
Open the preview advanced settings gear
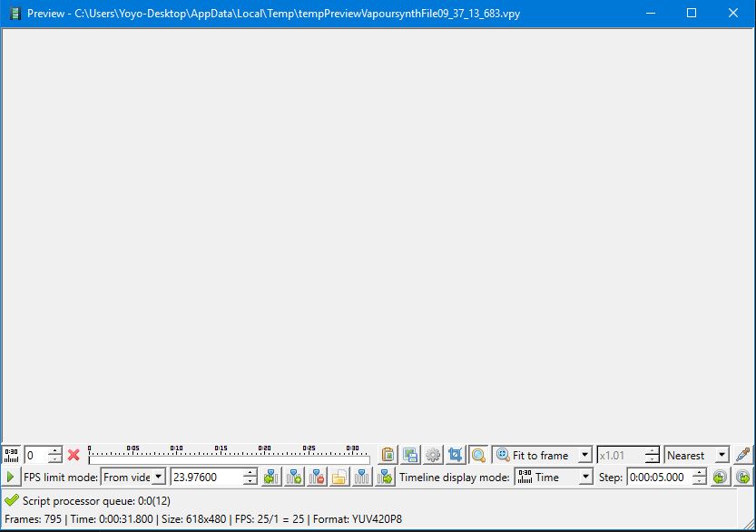433,455
